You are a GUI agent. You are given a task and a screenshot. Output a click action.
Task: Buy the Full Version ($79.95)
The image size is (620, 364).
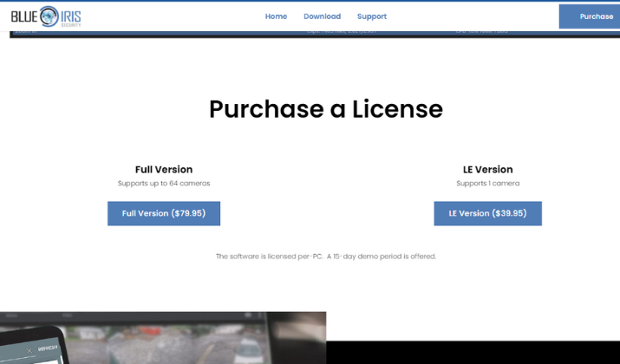pos(164,213)
